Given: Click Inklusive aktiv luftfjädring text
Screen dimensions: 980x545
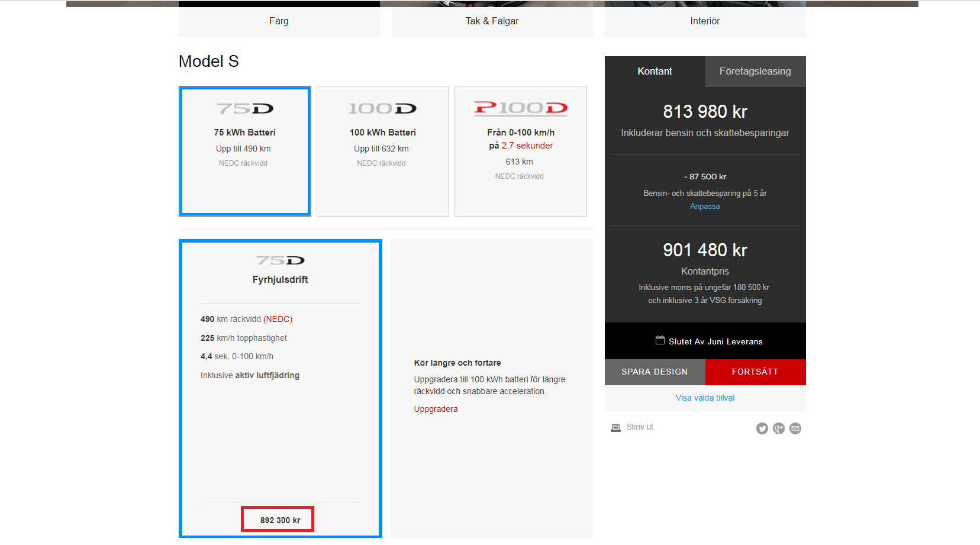Looking at the screenshot, I should point(250,375).
